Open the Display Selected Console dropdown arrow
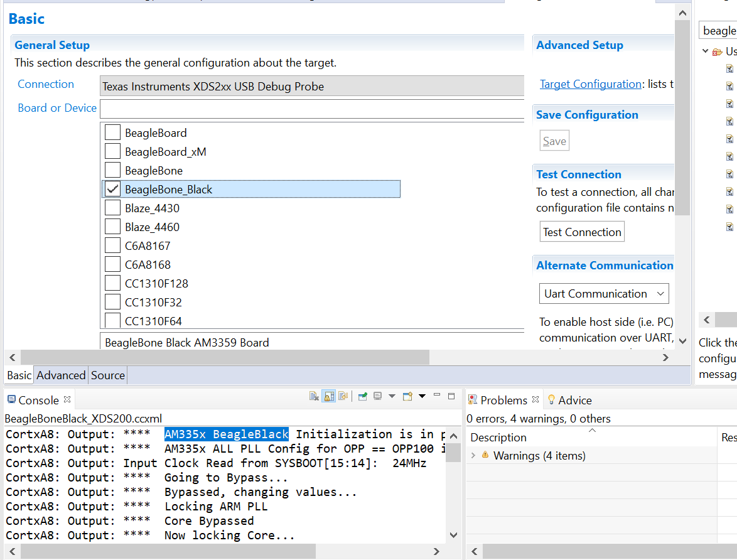737x560 pixels. click(392, 396)
